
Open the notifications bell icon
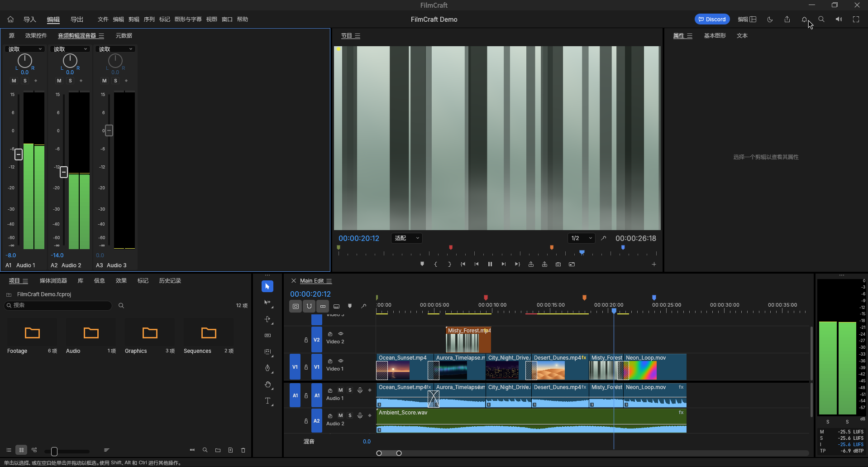(x=804, y=19)
